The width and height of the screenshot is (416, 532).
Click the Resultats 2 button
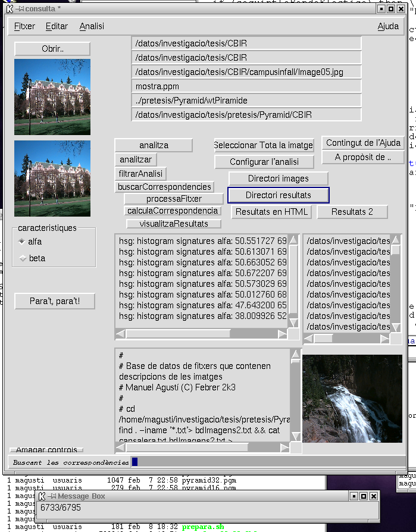(352, 212)
